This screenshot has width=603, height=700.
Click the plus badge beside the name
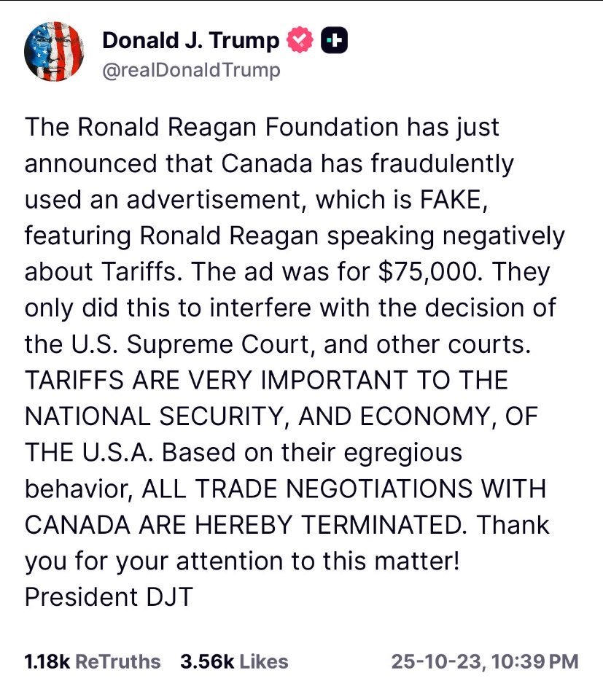334,41
